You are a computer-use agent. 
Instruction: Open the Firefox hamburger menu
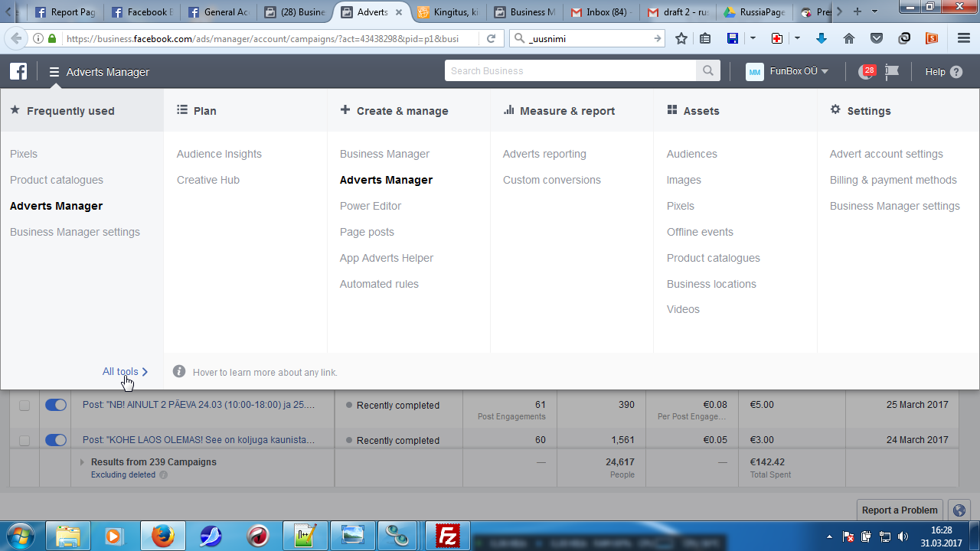coord(964,38)
